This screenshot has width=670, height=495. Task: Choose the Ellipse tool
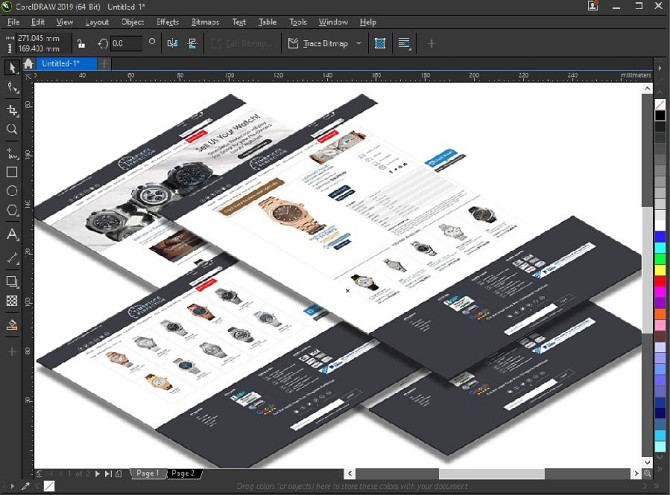pyautogui.click(x=12, y=191)
